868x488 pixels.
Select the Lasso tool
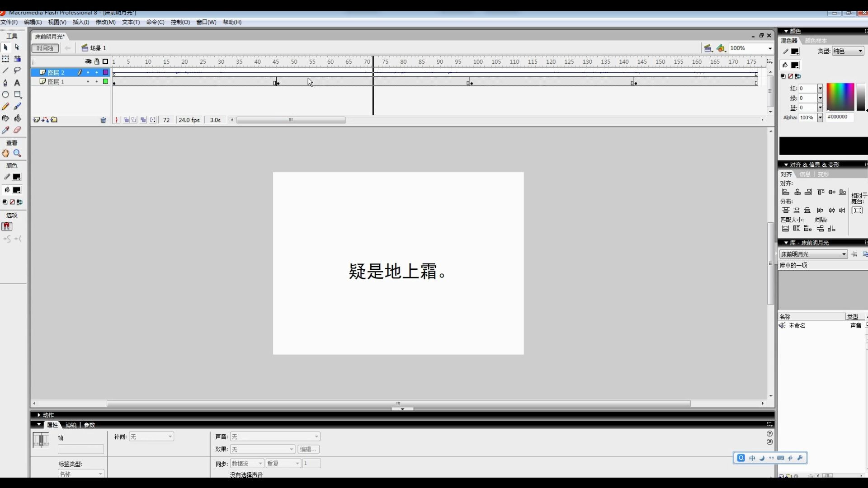click(x=17, y=70)
